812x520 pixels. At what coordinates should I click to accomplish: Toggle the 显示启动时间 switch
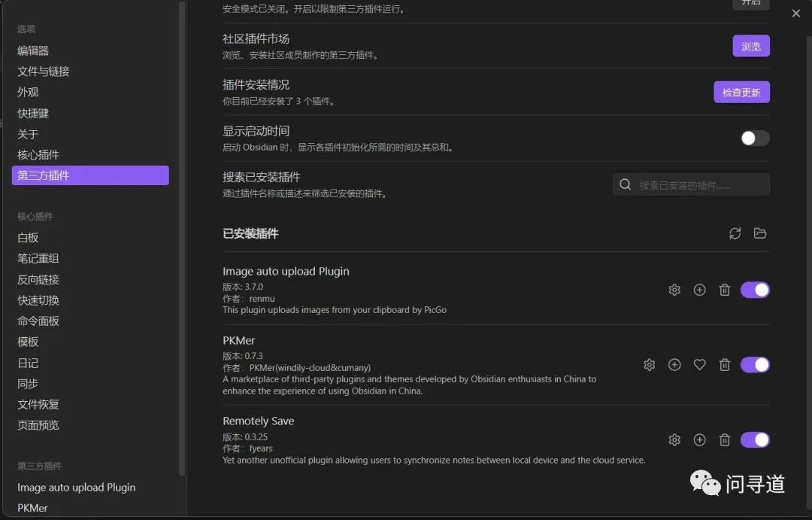755,138
